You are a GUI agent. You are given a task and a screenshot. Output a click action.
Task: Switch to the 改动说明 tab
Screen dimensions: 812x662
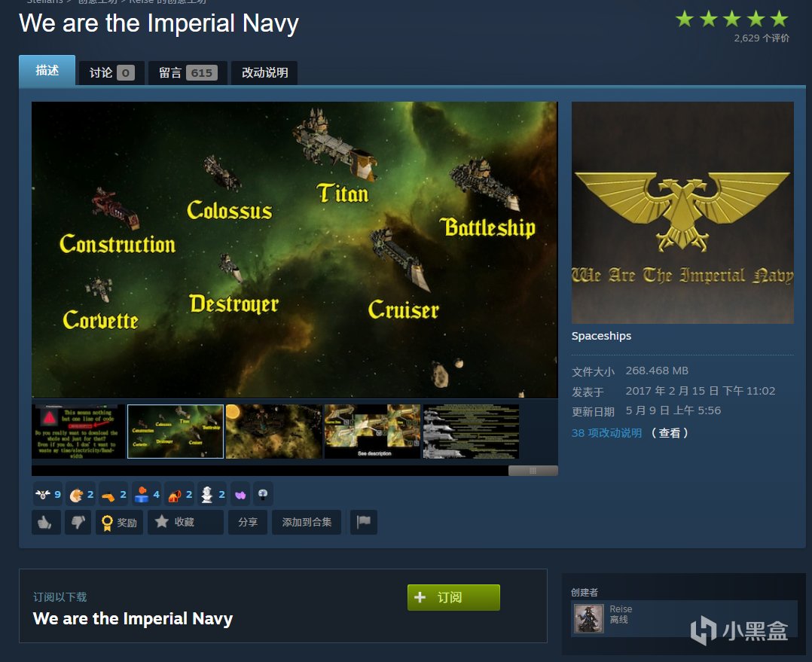(264, 72)
